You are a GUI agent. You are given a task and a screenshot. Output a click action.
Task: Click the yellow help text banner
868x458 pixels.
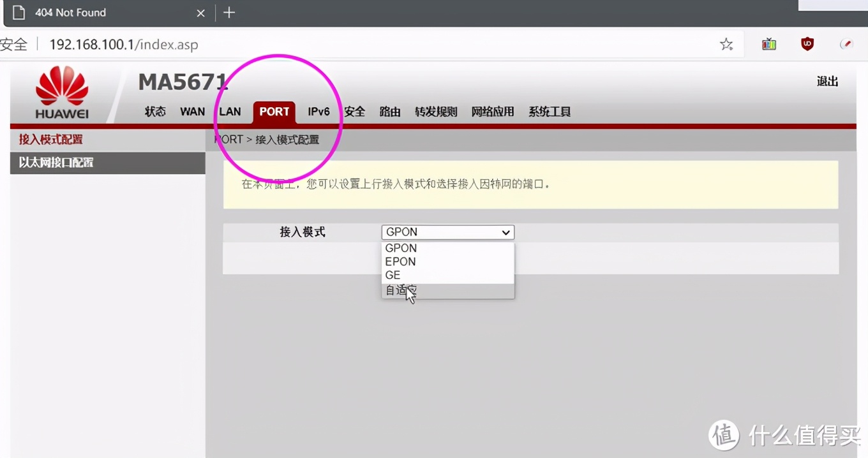point(530,185)
